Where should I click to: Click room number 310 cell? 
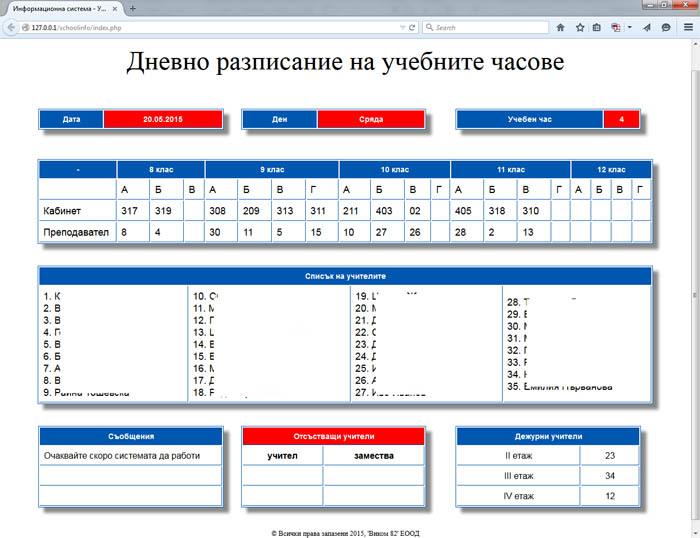click(x=534, y=211)
